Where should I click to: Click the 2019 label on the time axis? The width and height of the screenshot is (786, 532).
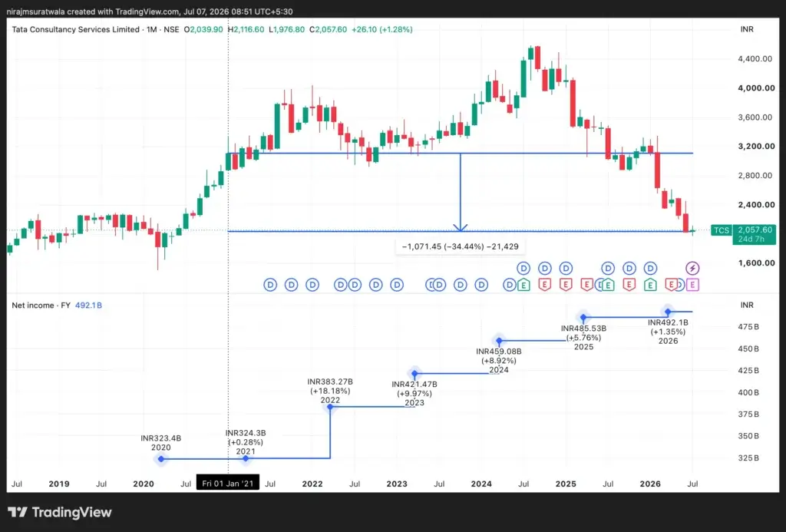tap(58, 484)
